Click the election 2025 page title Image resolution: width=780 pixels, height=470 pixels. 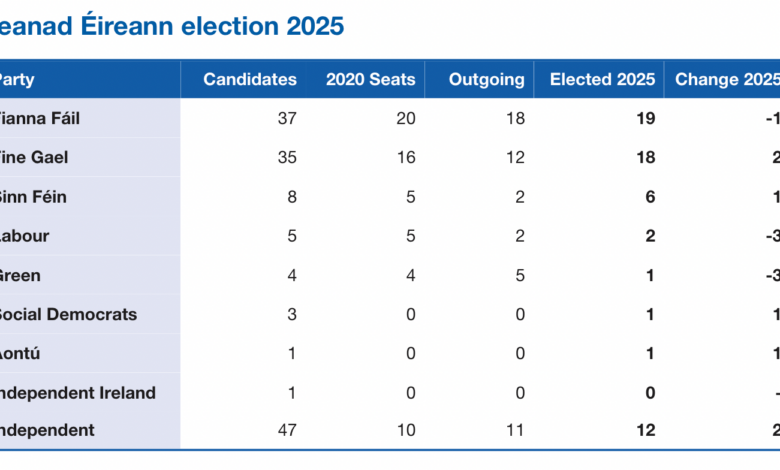[172, 26]
